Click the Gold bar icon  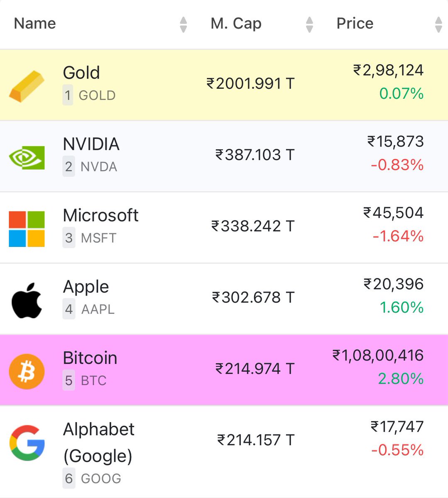pos(27,86)
